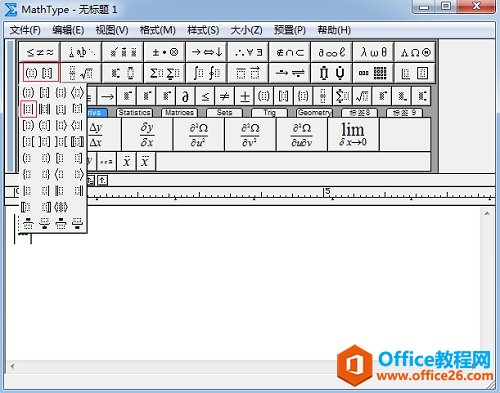Insert underbracket template from palette bottom row
The width and height of the screenshot is (500, 393).
(77, 223)
